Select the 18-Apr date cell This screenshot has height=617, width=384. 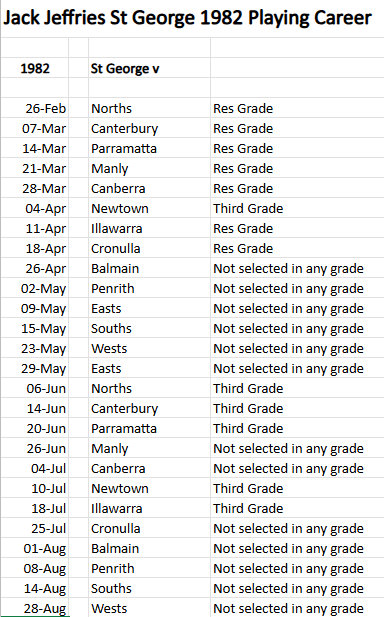(35, 248)
